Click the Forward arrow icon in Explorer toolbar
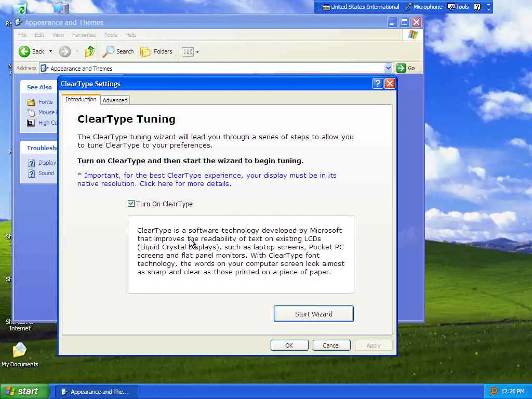The image size is (532, 399). point(65,51)
